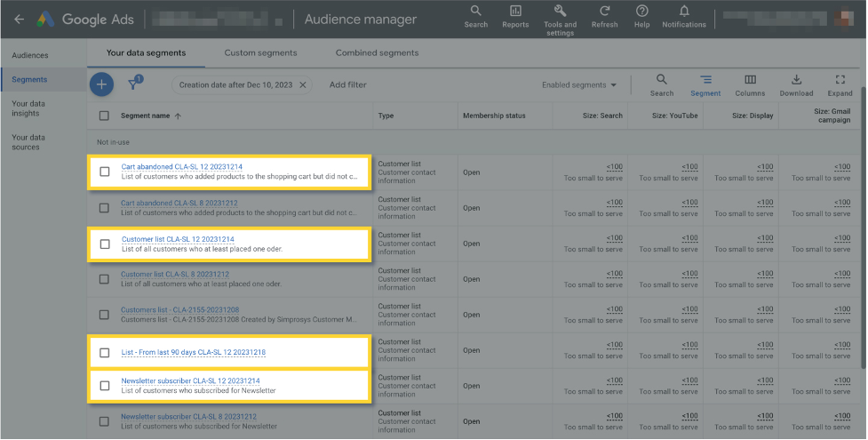Screen dimensions: 868x440
Task: Check Customers list - CLA-2155-20231208 row
Action: (104, 315)
